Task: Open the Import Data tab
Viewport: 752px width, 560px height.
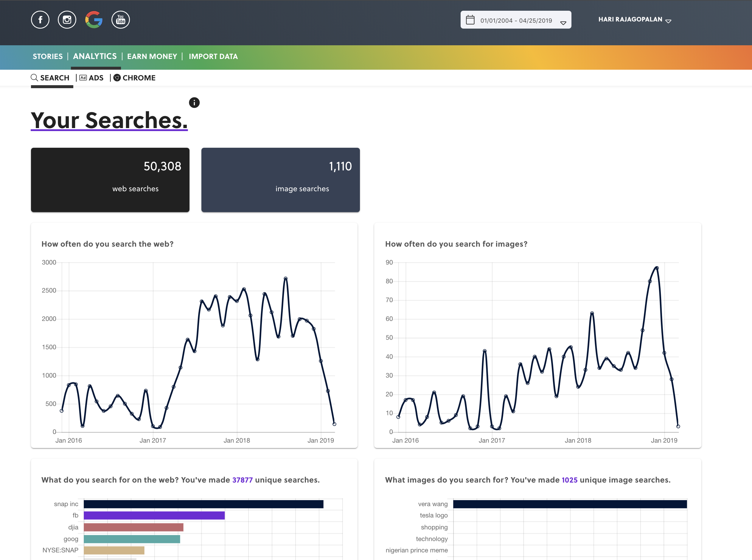Action: (x=213, y=56)
